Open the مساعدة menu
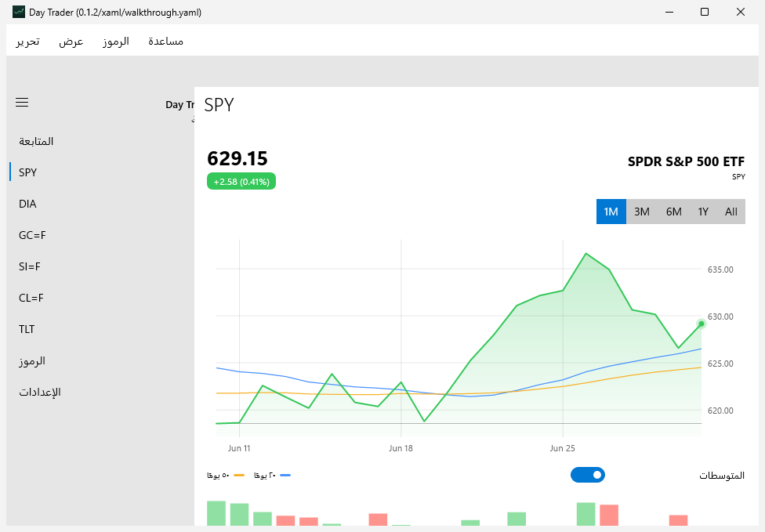 pos(166,42)
